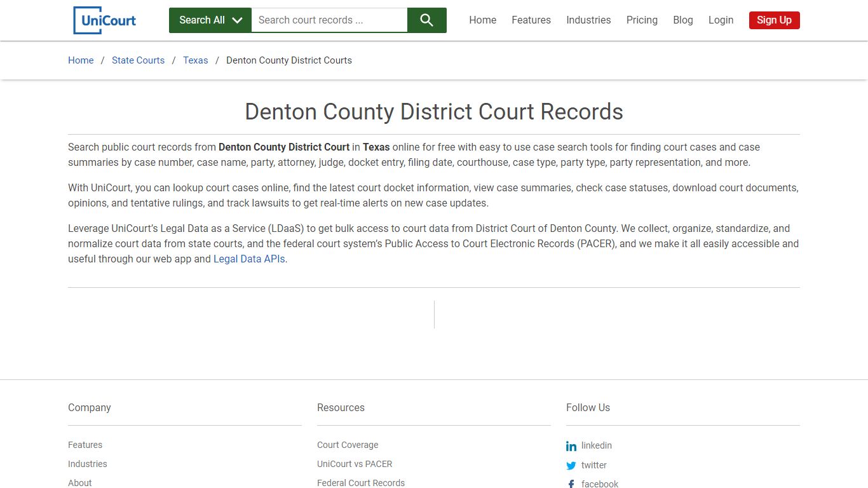Open the Search All dropdown
The width and height of the screenshot is (868, 488).
210,20
